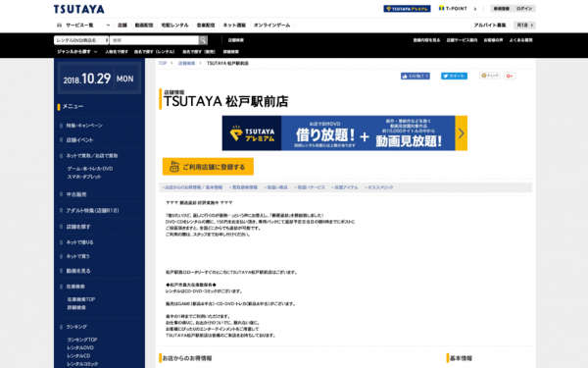588x368 pixels.
Task: Expand the ジャンルから探す menu
Action: pyautogui.click(x=77, y=51)
